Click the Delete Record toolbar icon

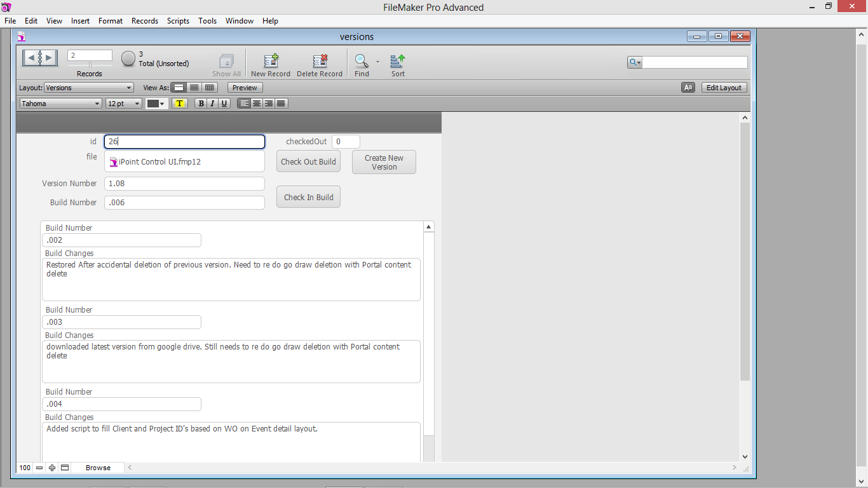[x=320, y=61]
